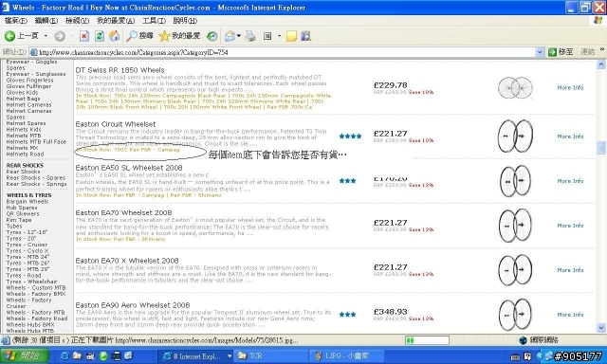Select Gloves Fingerless sidebar link
The image size is (607, 364).
click(x=29, y=80)
